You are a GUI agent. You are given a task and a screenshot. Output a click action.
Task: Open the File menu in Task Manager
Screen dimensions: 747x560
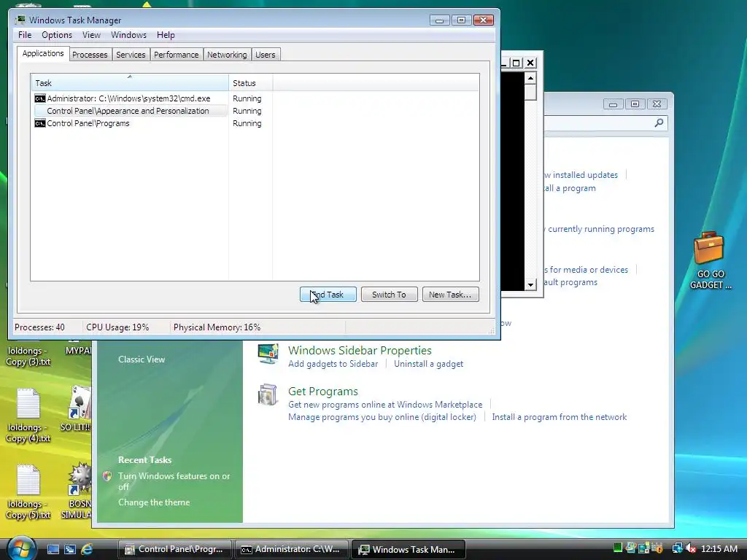pos(25,35)
